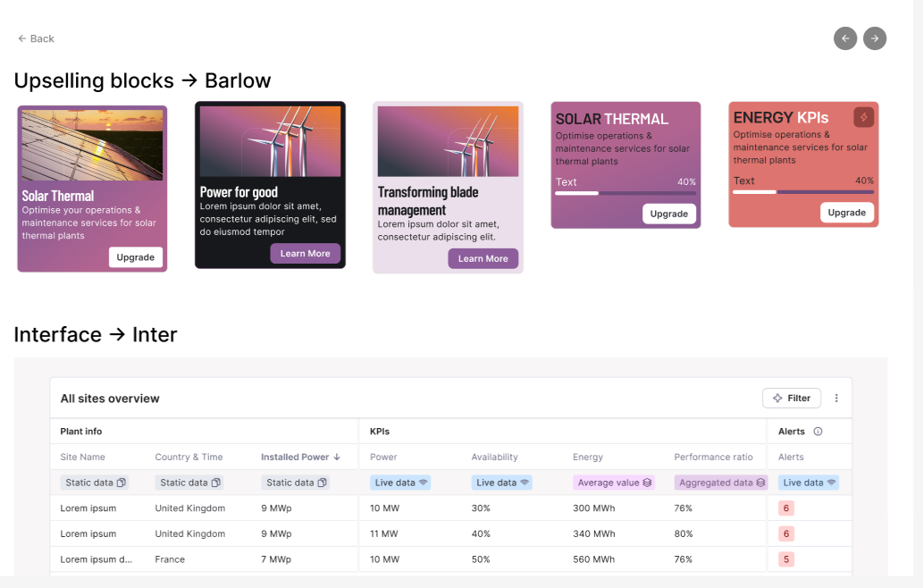Open the three-dot menu beside Filter
This screenshot has height=588, width=923.
(836, 399)
